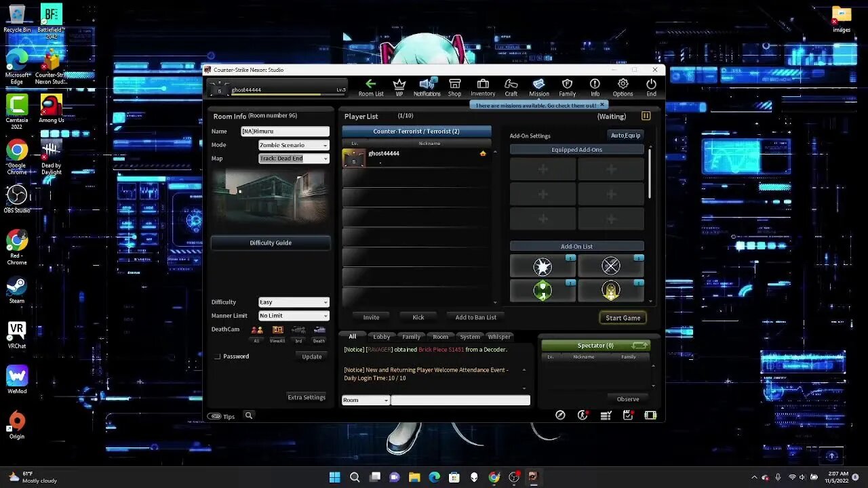Screen dimensions: 868x488
Task: Click the checklist icon in bottom bar
Action: pos(606,415)
